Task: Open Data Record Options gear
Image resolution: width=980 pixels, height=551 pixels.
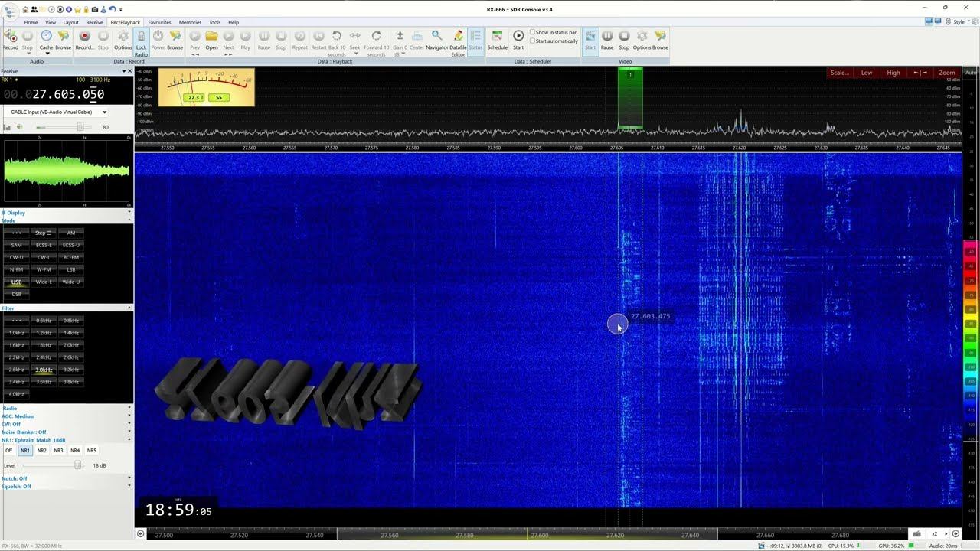Action: (123, 39)
